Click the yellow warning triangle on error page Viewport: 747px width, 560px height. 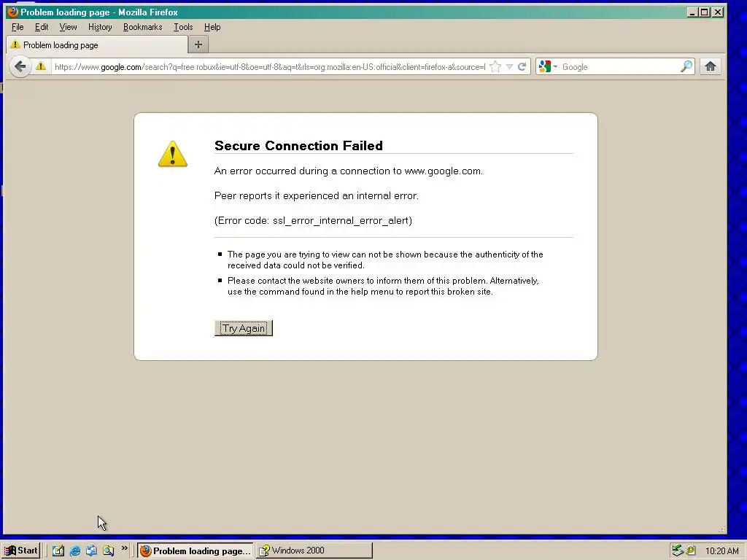[172, 154]
